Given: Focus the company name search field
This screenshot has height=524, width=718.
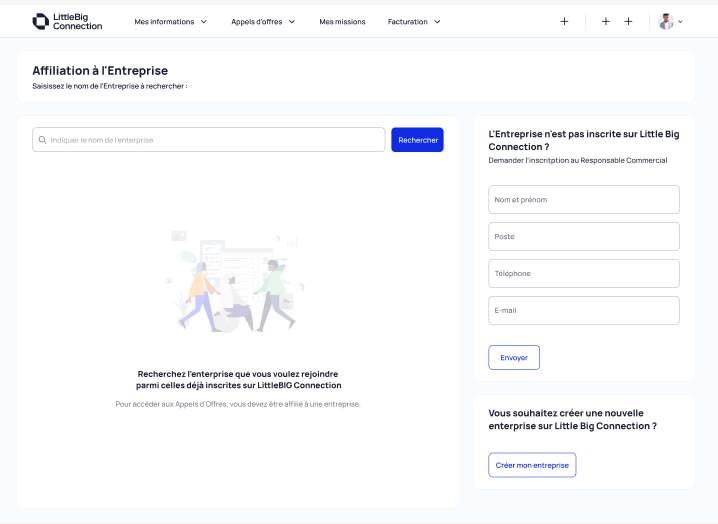Looking at the screenshot, I should click(x=209, y=140).
